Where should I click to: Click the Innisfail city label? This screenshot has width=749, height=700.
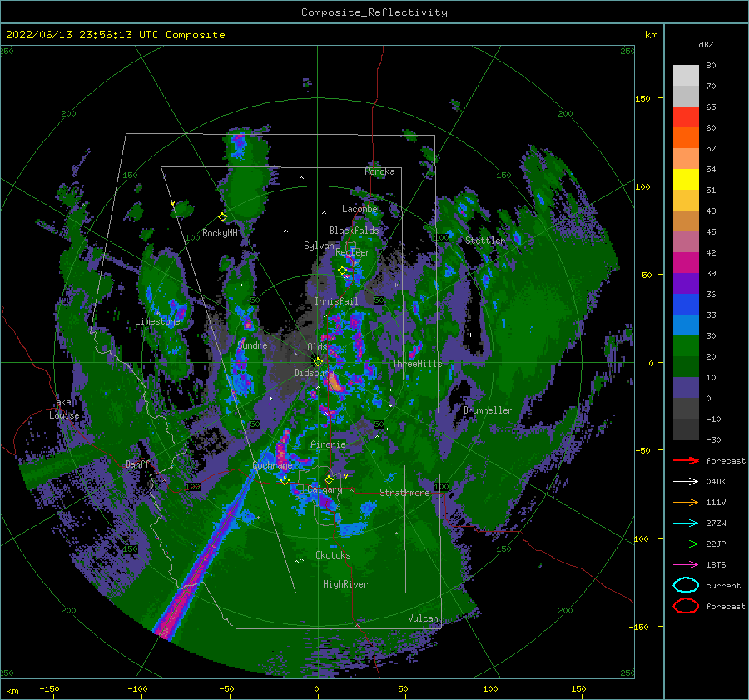click(336, 301)
